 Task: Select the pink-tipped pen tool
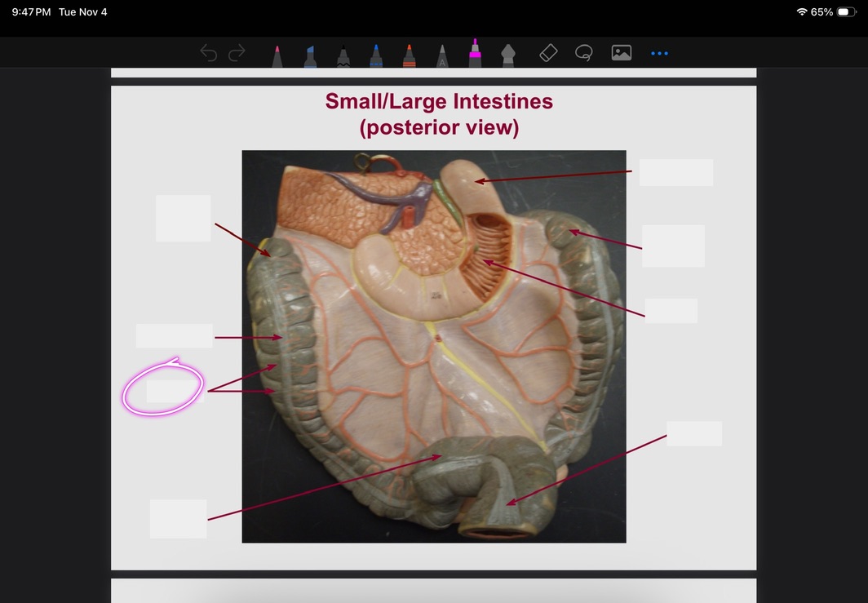click(x=277, y=55)
